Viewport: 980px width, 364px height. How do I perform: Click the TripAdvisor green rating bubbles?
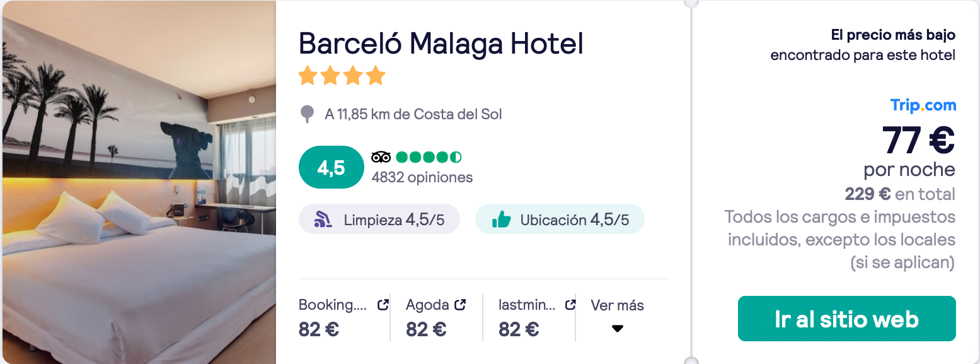click(x=429, y=157)
